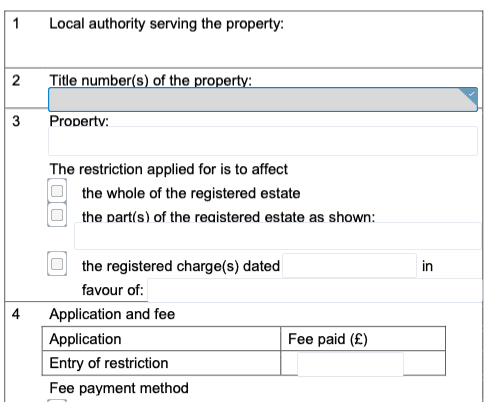Select the Entry of restriction fee paid field
The image size is (492, 402).
(x=350, y=364)
